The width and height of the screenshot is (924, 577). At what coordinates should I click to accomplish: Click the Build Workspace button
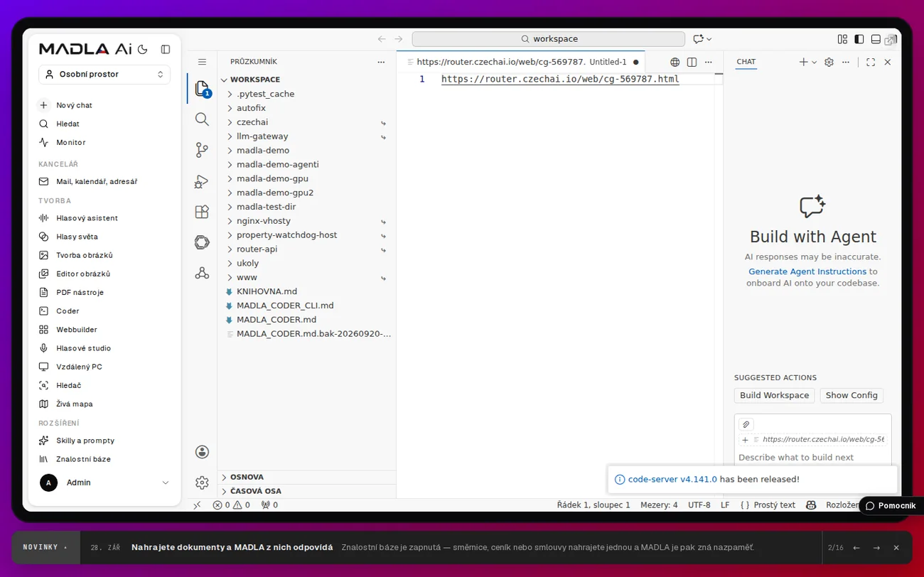(774, 395)
